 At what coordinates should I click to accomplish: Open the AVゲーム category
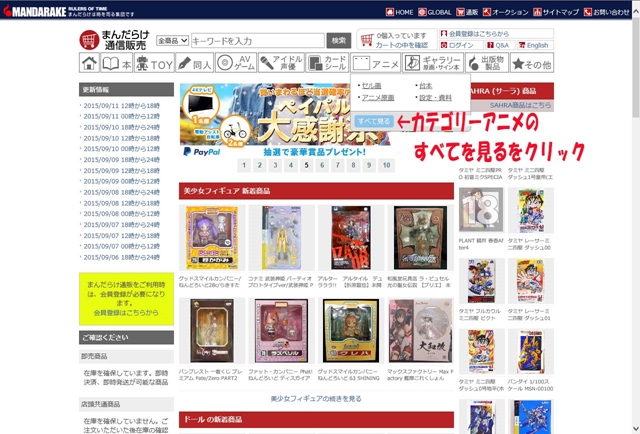235,64
